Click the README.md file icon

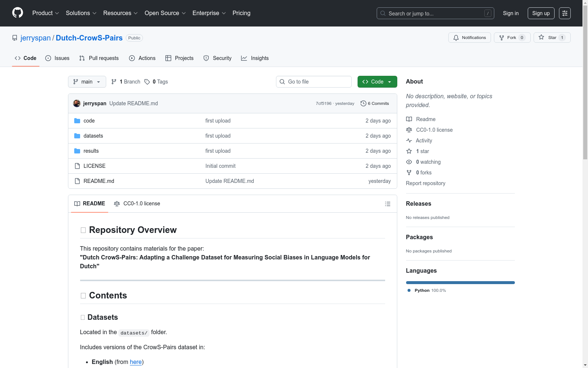pos(77,181)
